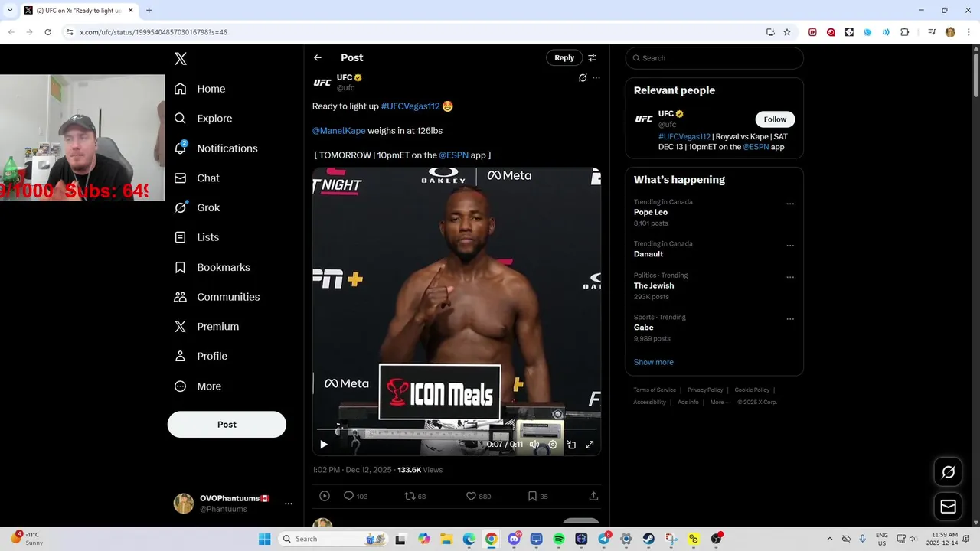Share the post via share icon
This screenshot has width=980, height=551.
point(593,496)
